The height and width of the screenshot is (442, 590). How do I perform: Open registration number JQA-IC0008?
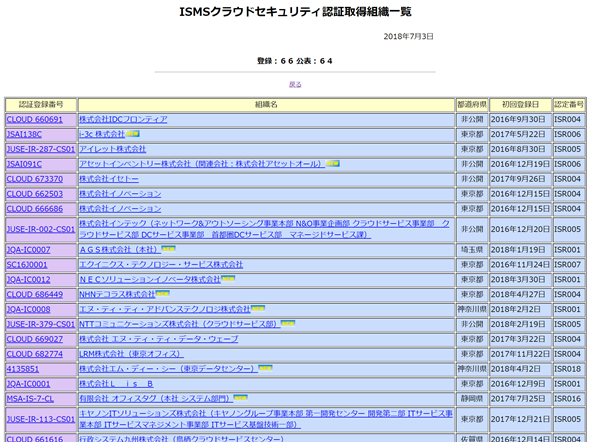pos(28,310)
